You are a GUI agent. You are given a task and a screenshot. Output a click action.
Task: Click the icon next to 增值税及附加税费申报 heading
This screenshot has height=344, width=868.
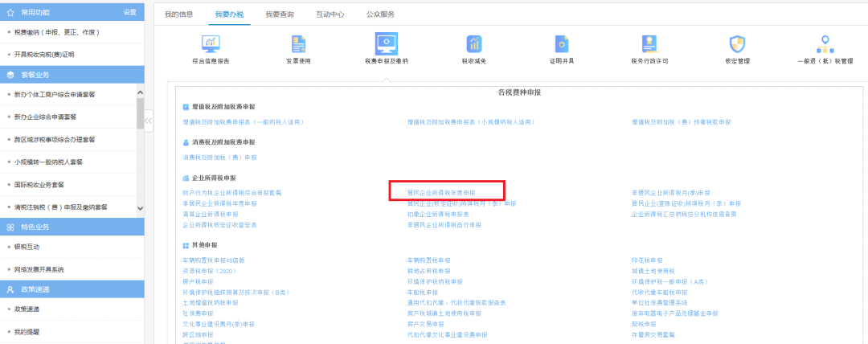pos(186,106)
